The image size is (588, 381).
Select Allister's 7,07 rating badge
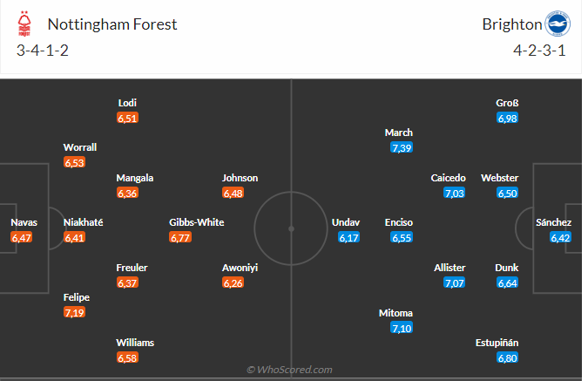(x=454, y=282)
